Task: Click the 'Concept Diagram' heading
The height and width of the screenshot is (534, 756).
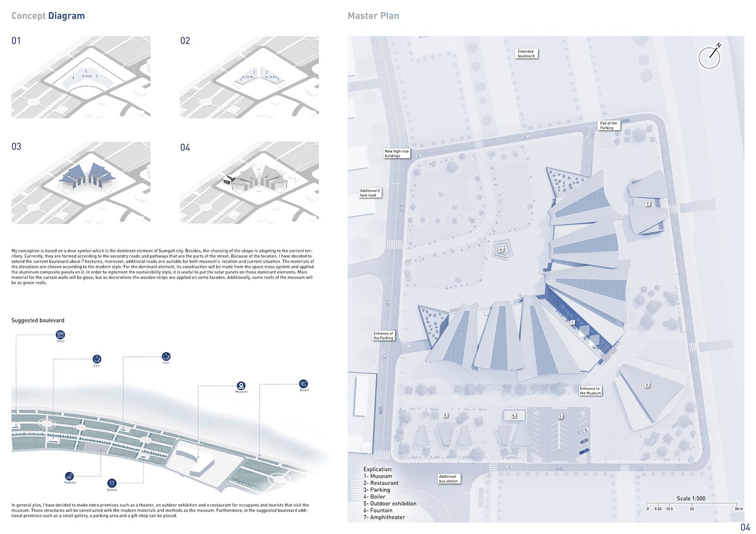Action: point(48,16)
